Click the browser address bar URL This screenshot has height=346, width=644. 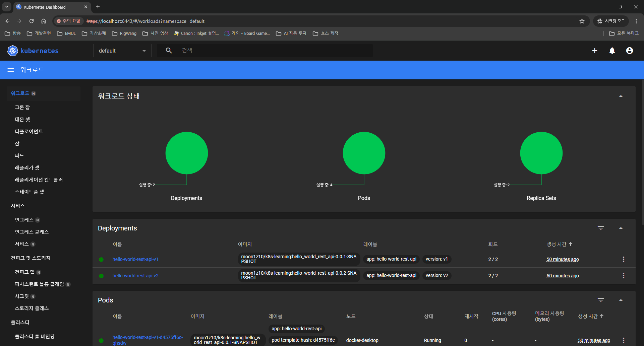[145, 21]
